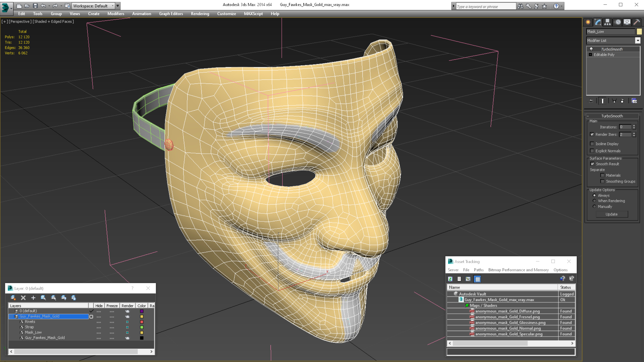The width and height of the screenshot is (644, 362).
Task: Open the Modifier List dropdown
Action: 638,40
